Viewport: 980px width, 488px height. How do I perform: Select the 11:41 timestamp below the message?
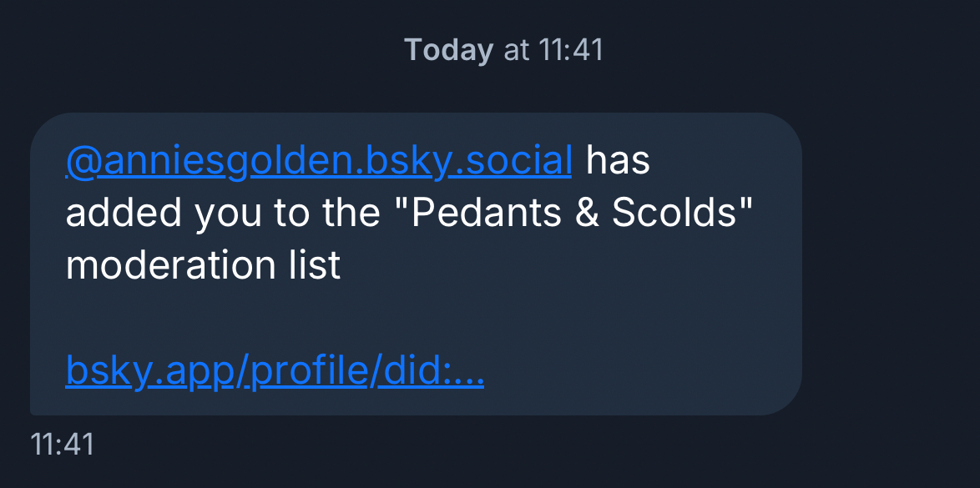tap(62, 444)
